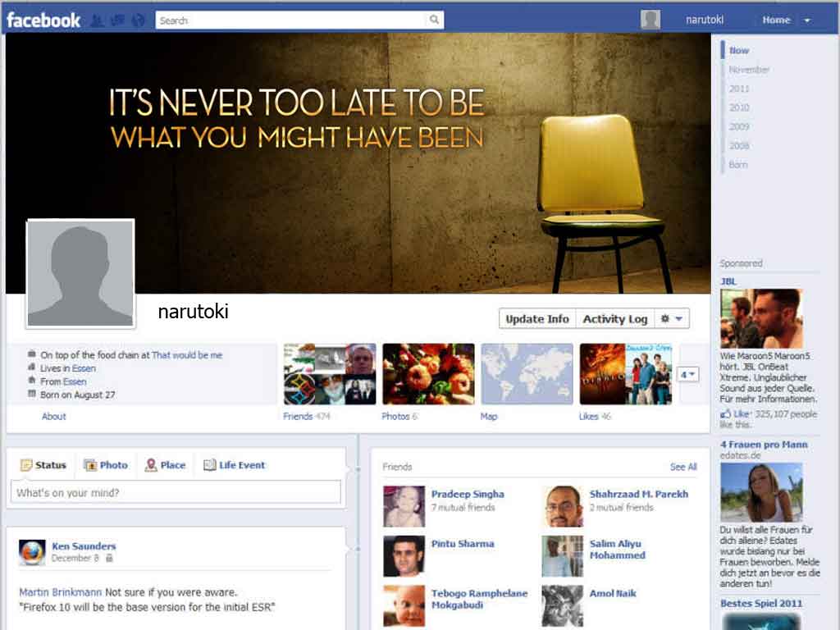
Task: Click the Status composer icon
Action: [x=25, y=465]
